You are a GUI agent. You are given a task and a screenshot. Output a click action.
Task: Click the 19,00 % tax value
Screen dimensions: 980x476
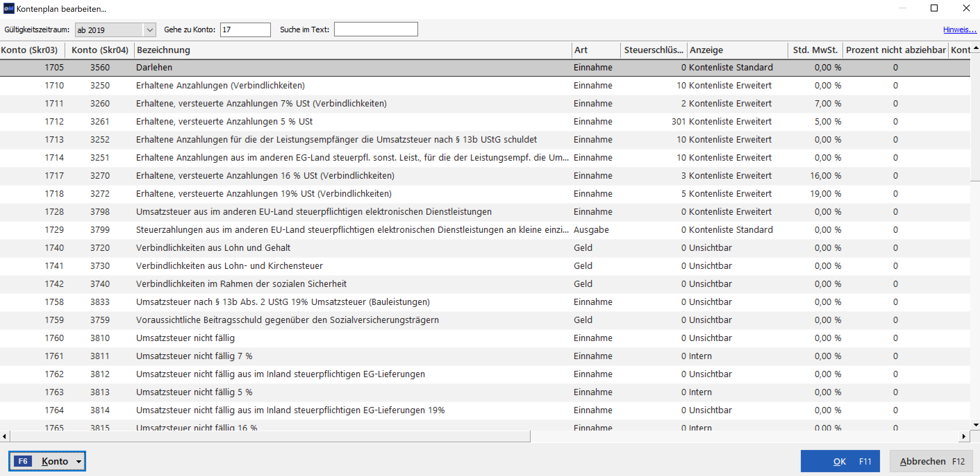click(825, 194)
